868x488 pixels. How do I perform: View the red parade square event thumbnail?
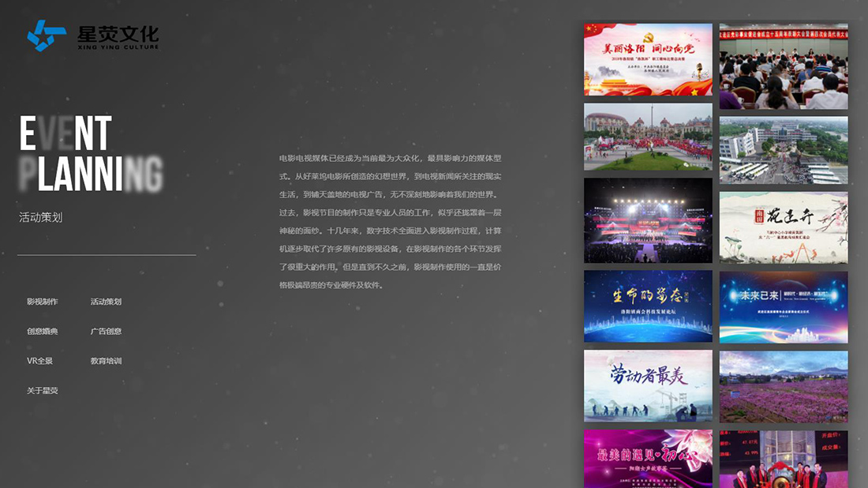(x=648, y=137)
